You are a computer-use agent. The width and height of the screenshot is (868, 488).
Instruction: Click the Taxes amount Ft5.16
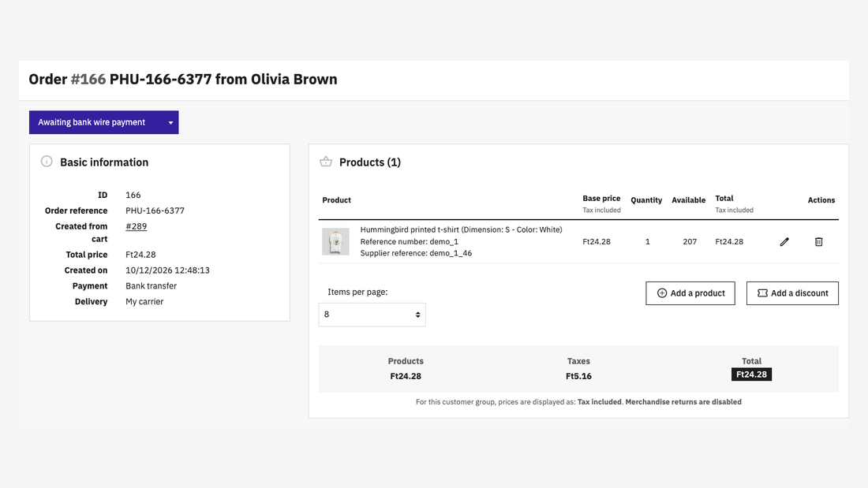point(578,376)
